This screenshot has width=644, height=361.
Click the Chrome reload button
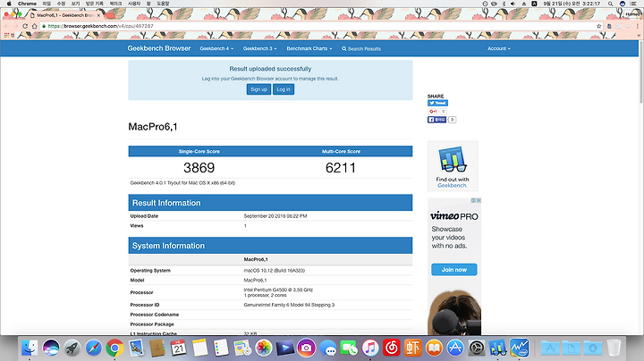(x=25, y=26)
